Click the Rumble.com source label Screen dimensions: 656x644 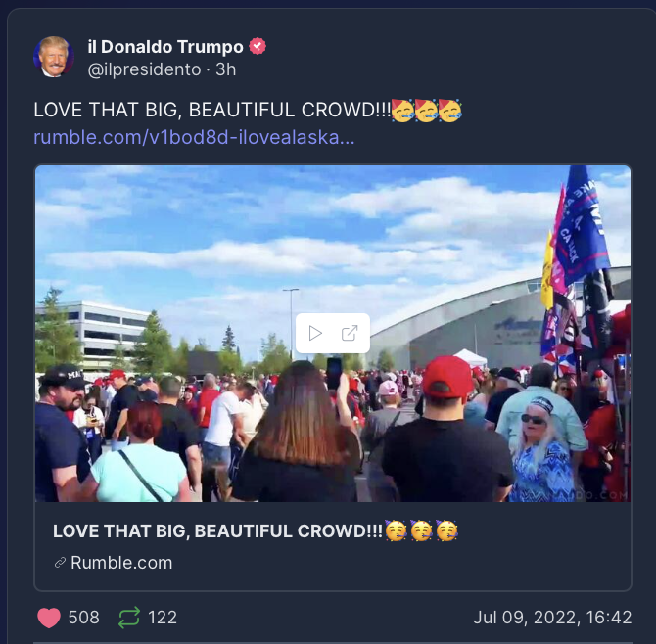click(121, 563)
